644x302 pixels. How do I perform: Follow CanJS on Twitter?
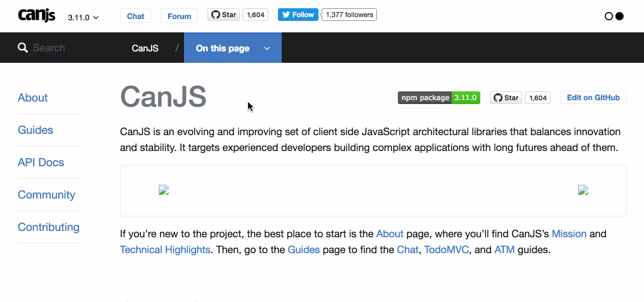(298, 15)
